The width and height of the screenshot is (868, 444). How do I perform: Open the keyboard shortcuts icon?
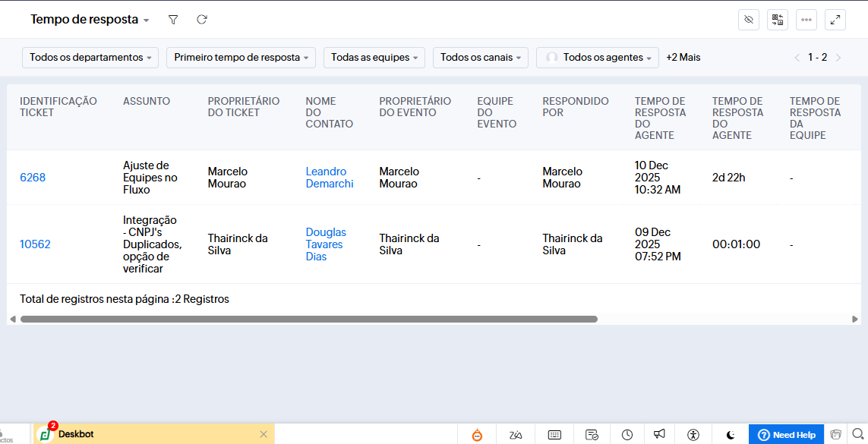coord(554,435)
